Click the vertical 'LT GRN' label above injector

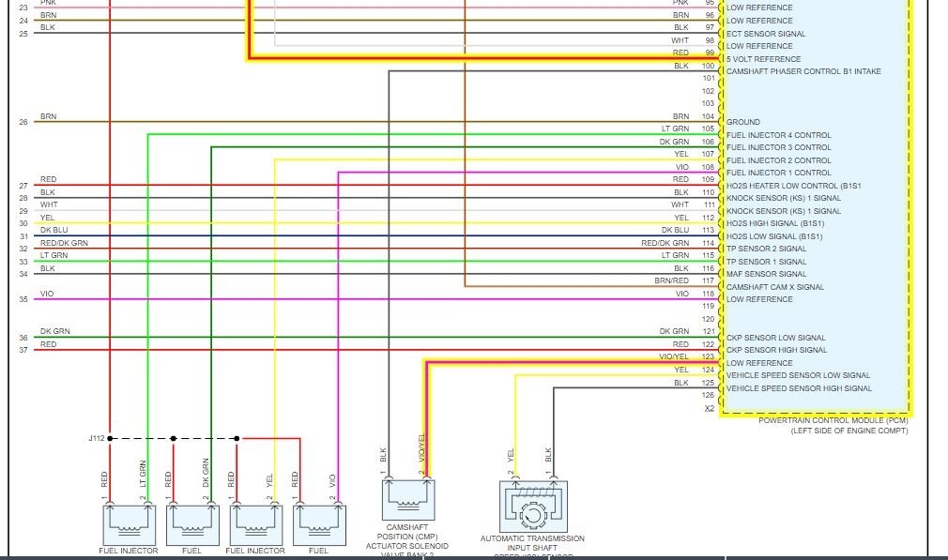144,474
